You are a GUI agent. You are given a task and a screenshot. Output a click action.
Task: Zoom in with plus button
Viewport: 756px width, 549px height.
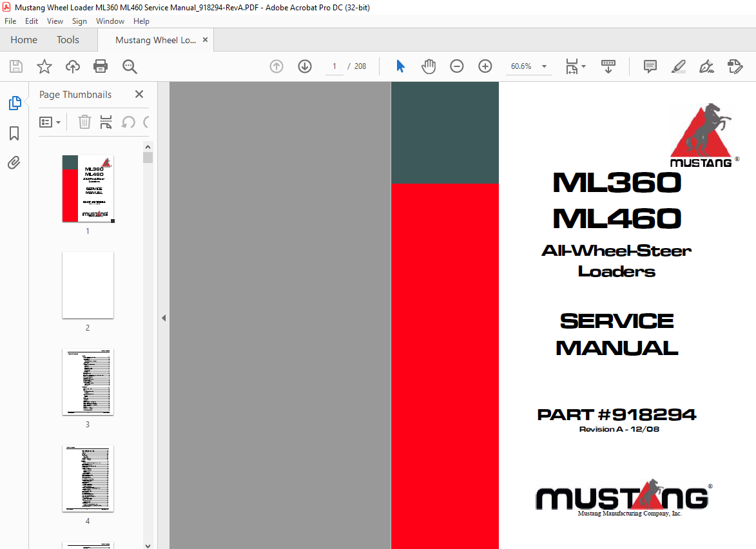click(485, 66)
